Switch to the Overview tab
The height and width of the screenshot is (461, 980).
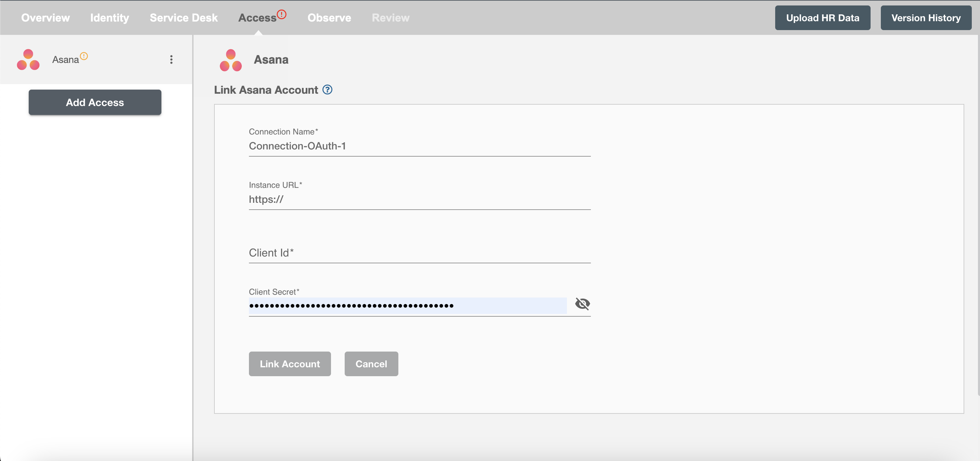coord(45,18)
